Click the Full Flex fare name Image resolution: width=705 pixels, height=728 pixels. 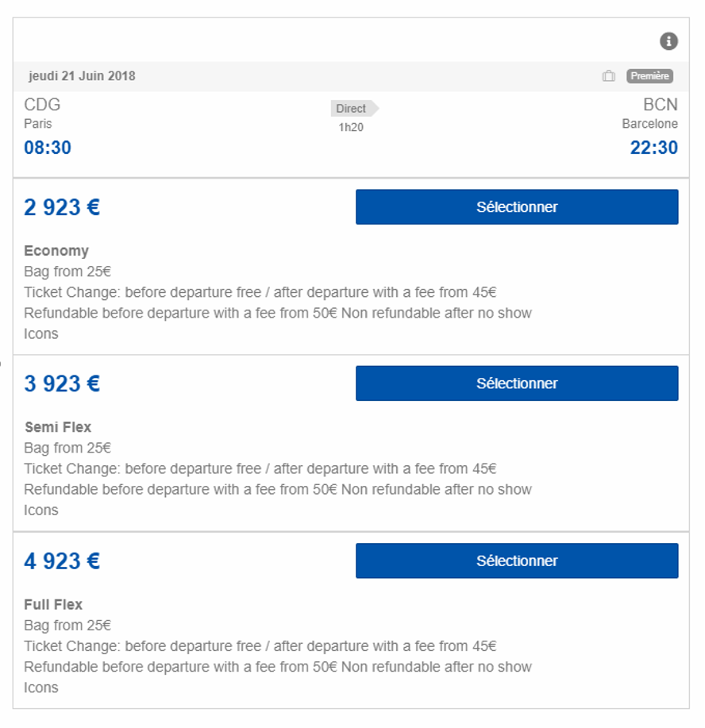click(x=53, y=604)
